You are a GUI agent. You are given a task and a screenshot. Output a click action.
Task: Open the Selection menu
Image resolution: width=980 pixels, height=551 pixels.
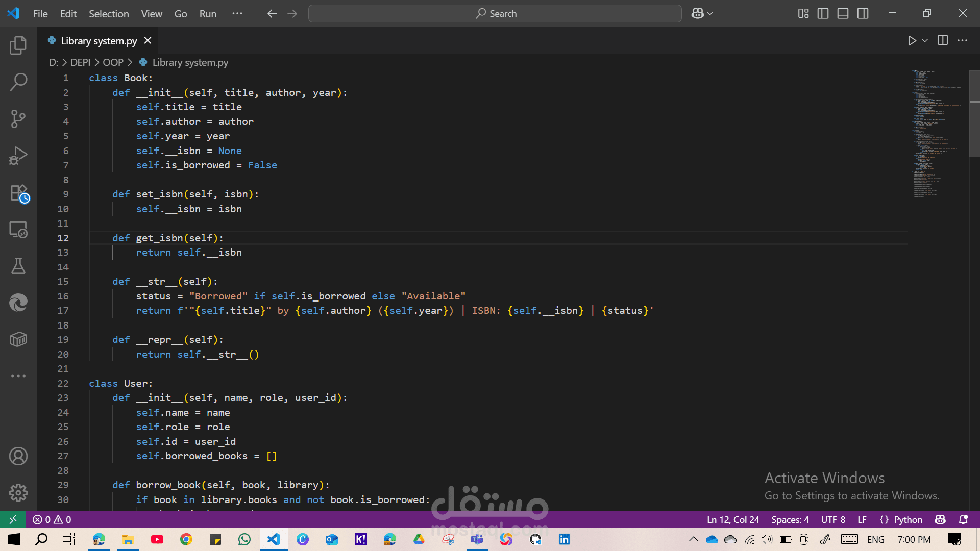coord(109,14)
